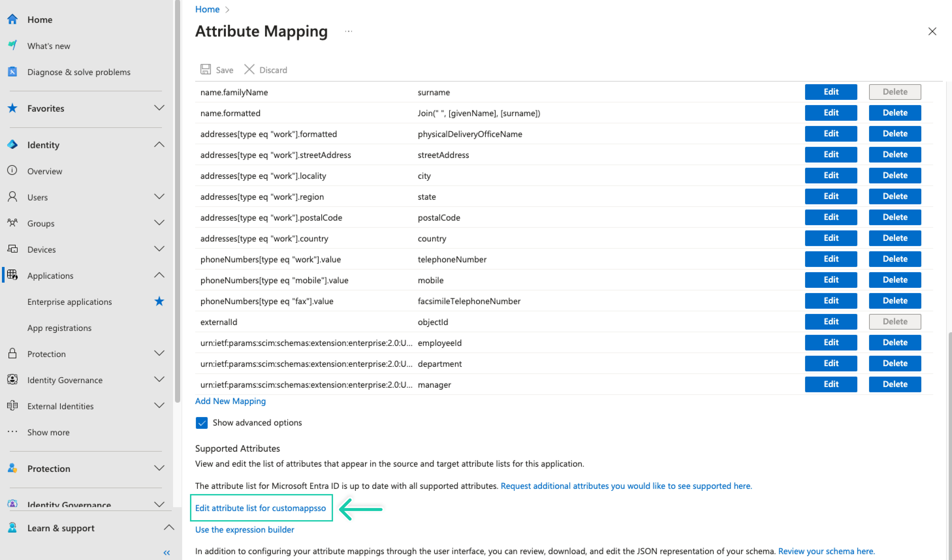Click the External Identities icon
The height and width of the screenshot is (560, 952).
coord(12,405)
